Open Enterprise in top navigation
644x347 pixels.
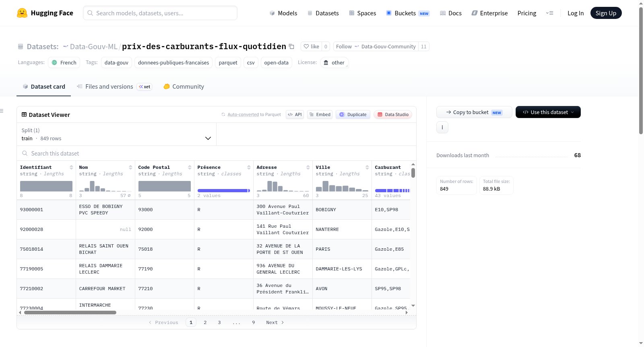point(489,13)
